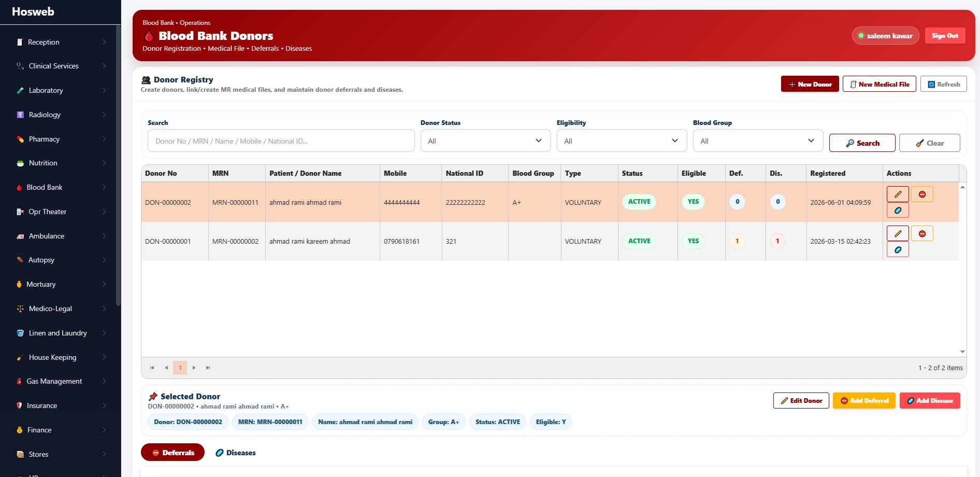This screenshot has height=477, width=980.
Task: Go to the next page of results
Action: pos(194,368)
